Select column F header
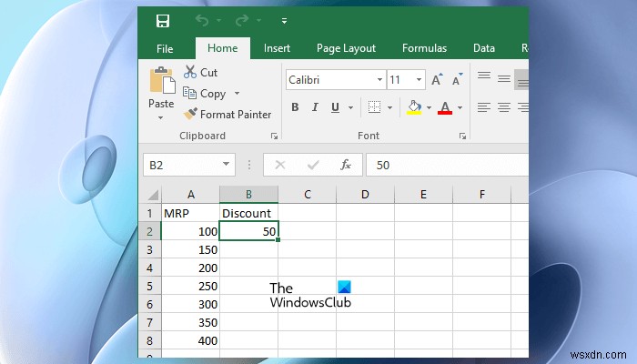 coord(481,195)
